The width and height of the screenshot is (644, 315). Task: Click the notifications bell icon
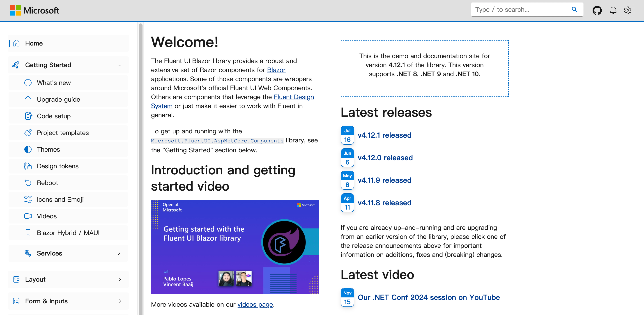[x=613, y=11]
